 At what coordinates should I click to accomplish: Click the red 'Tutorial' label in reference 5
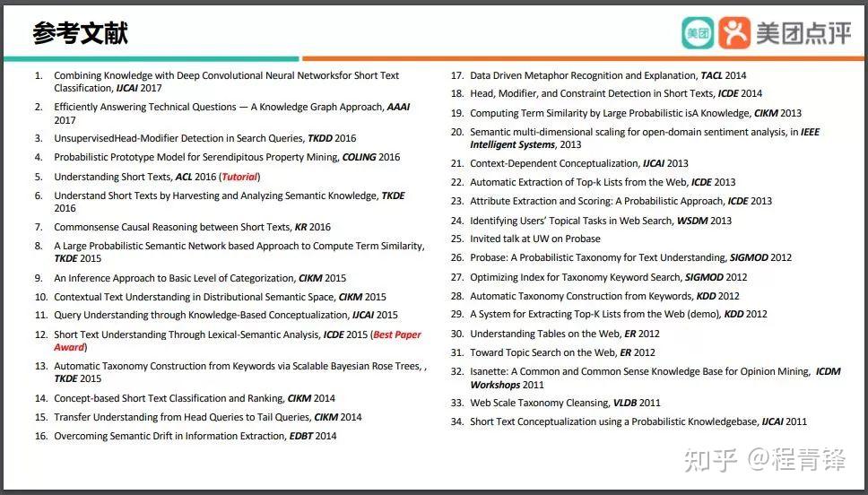(239, 177)
